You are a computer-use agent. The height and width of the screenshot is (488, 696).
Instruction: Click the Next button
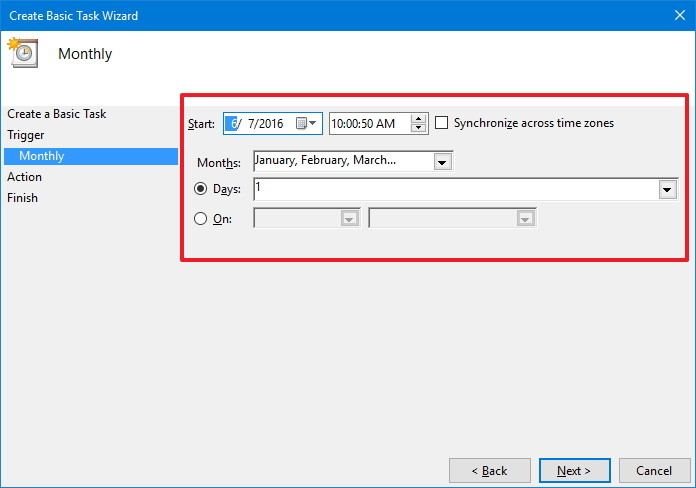[574, 470]
